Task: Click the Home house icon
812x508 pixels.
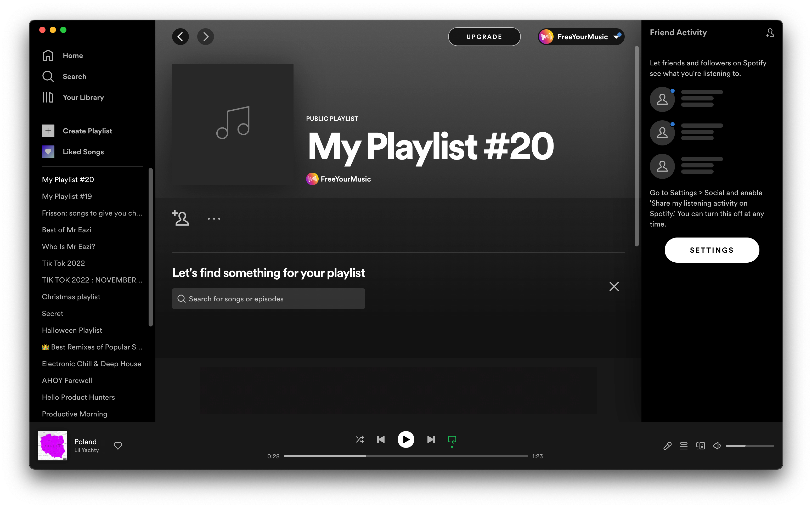Action: (x=48, y=55)
